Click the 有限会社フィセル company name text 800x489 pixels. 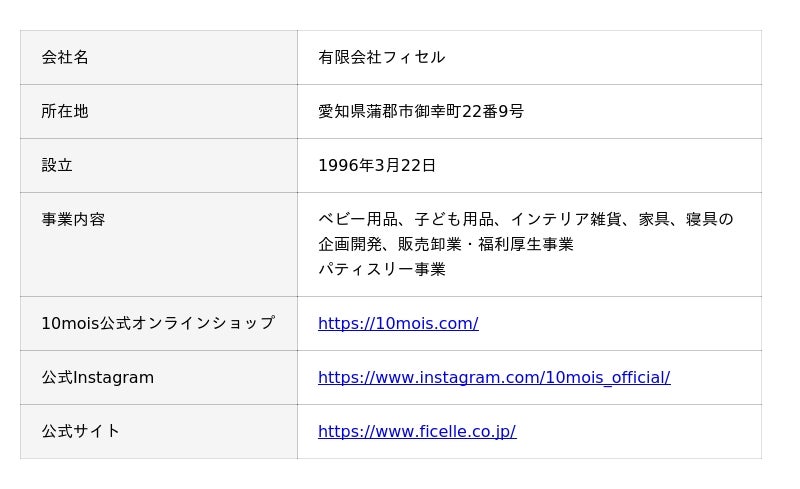click(382, 57)
